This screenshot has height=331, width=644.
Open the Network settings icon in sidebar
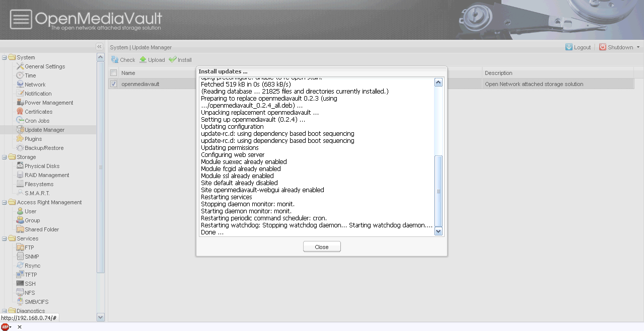(x=20, y=85)
